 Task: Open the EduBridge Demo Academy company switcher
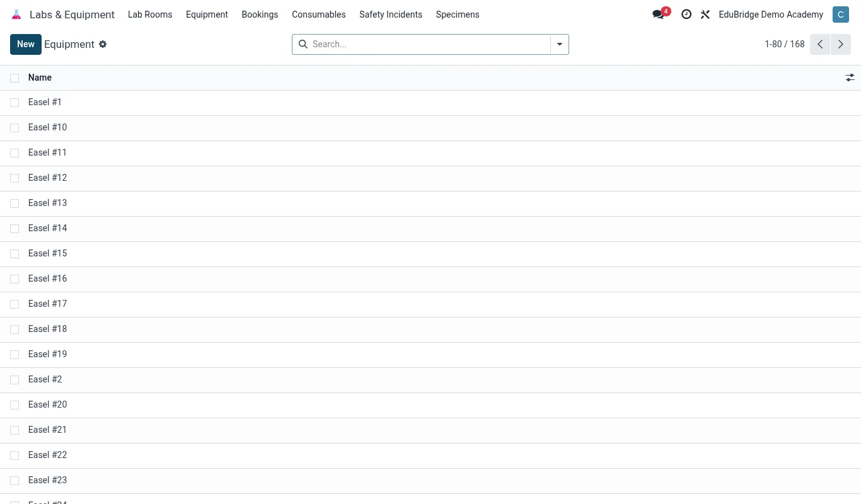(771, 14)
